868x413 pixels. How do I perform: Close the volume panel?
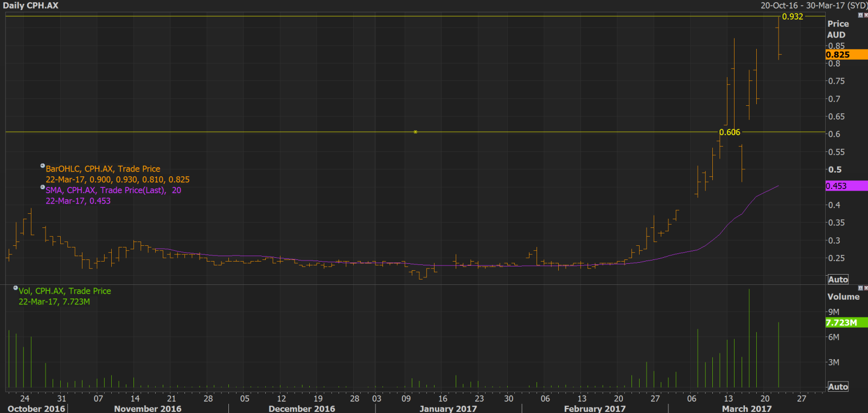coord(865,288)
